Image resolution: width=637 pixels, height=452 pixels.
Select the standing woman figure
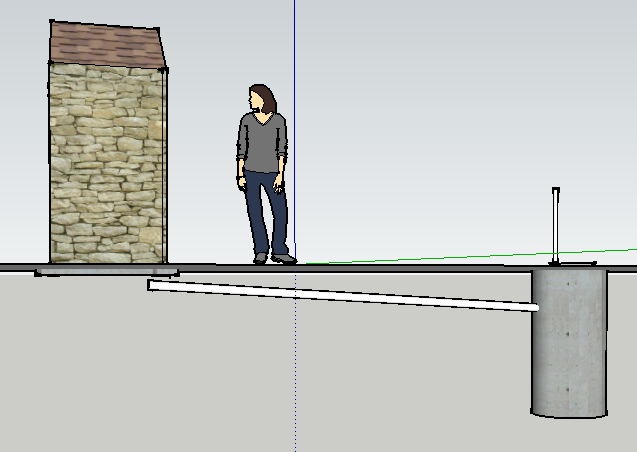[x=266, y=174]
